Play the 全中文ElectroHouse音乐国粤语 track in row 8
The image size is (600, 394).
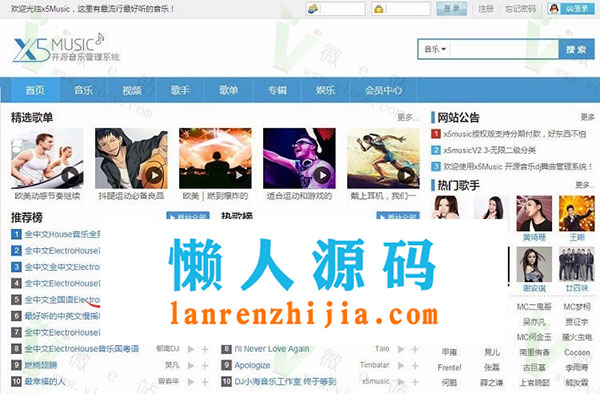pyautogui.click(x=191, y=349)
